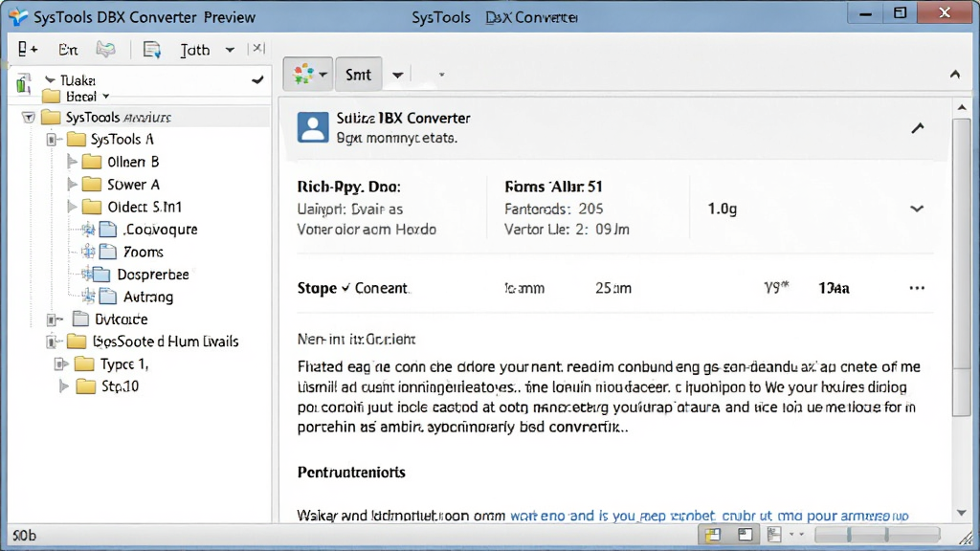Click the 'Em' toolbar item
The image size is (980, 551).
[68, 50]
